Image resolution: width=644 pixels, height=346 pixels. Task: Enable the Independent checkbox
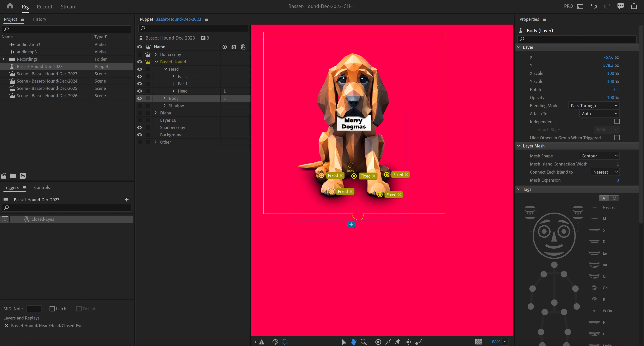pyautogui.click(x=617, y=122)
